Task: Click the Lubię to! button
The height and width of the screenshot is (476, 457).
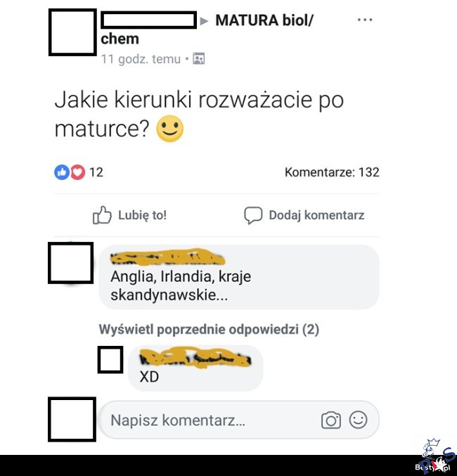Action: (x=129, y=215)
